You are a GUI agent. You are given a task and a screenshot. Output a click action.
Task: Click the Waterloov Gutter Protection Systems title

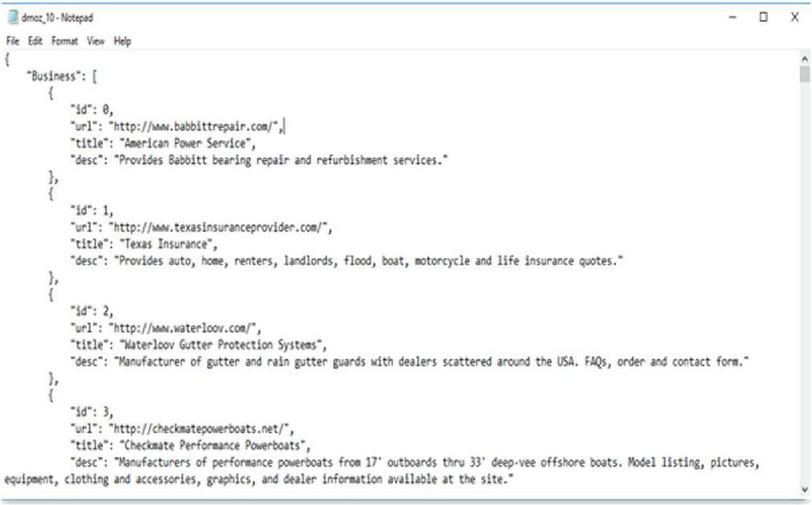198,345
